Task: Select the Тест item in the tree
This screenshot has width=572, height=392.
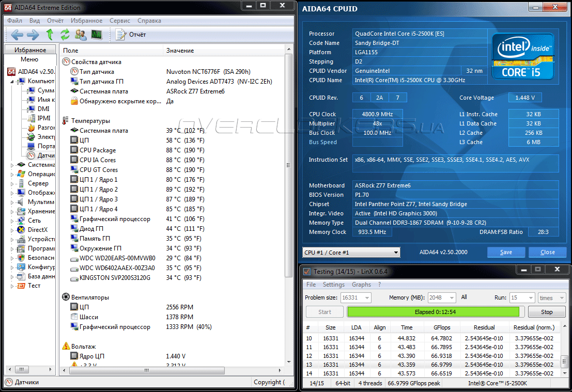Action: (34, 286)
